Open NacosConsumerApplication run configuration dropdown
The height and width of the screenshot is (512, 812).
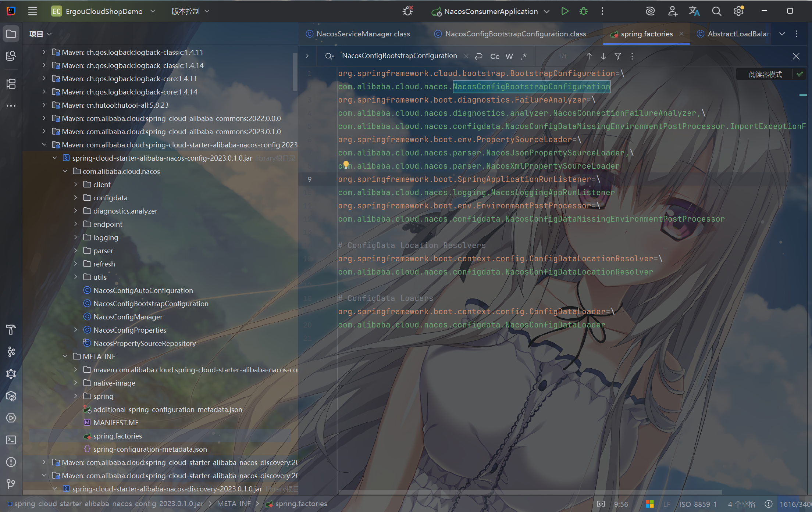pyautogui.click(x=491, y=11)
